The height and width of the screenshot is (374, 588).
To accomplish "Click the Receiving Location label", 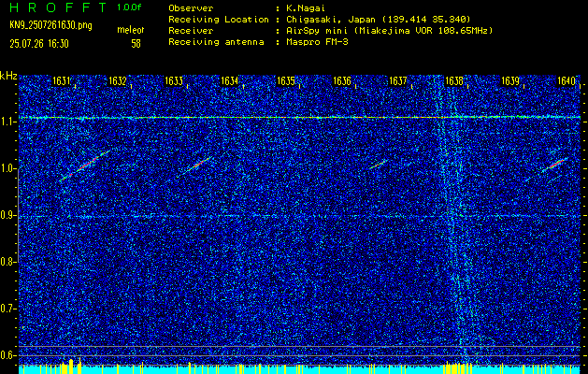I will point(219,20).
